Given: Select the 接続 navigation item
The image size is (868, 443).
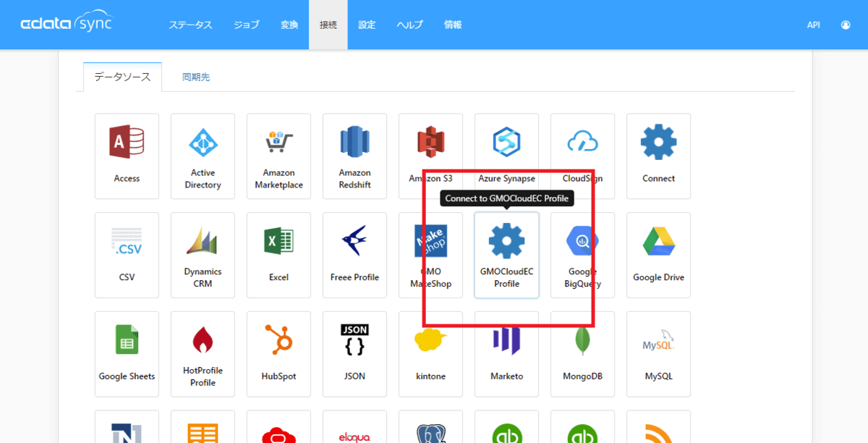Looking at the screenshot, I should (x=328, y=25).
